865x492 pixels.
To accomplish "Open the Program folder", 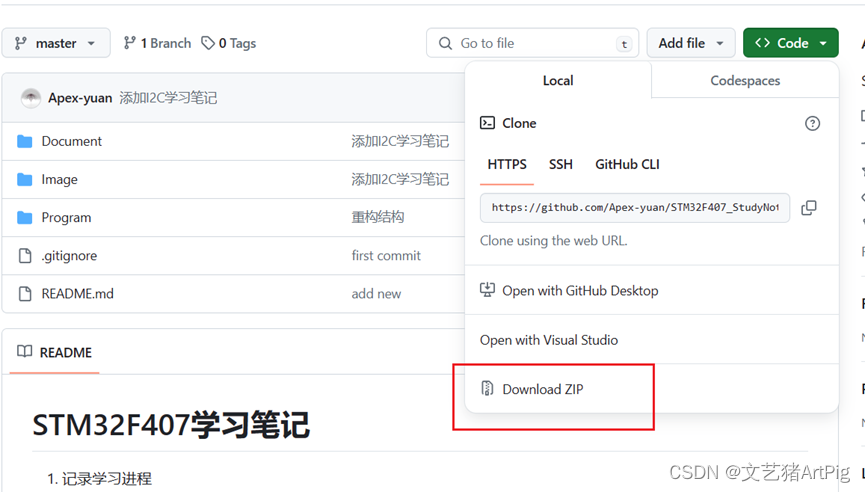I will click(66, 217).
